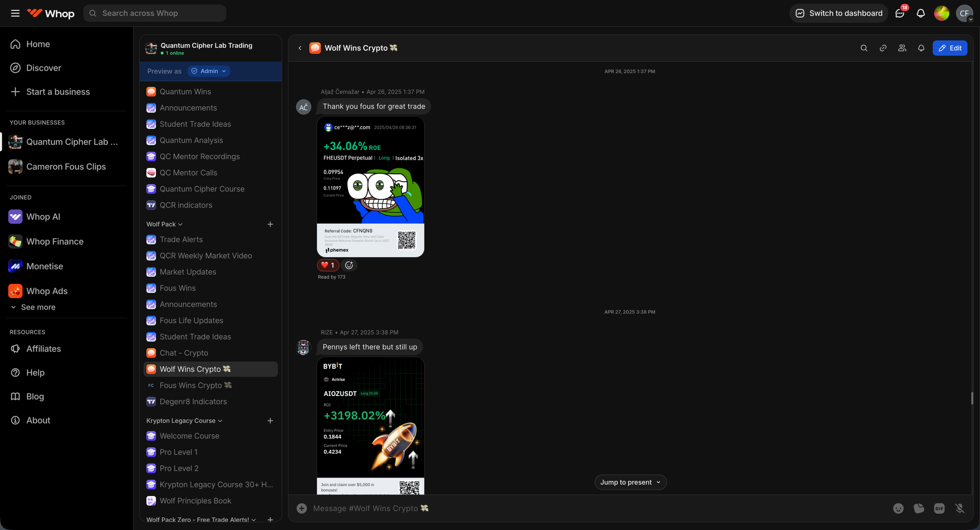Open Quantum Cipher Course
This screenshot has height=530, width=980.
pos(211,189)
